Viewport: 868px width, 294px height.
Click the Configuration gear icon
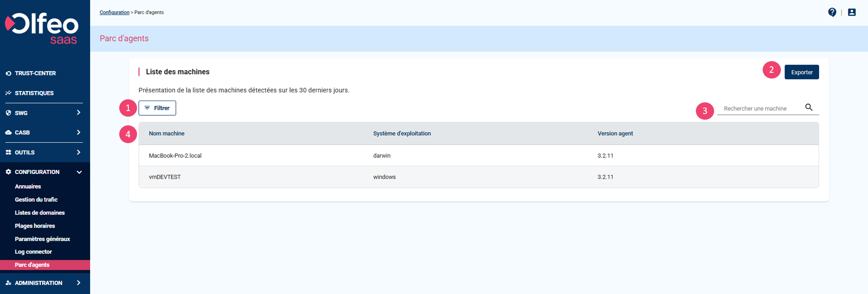[8, 172]
